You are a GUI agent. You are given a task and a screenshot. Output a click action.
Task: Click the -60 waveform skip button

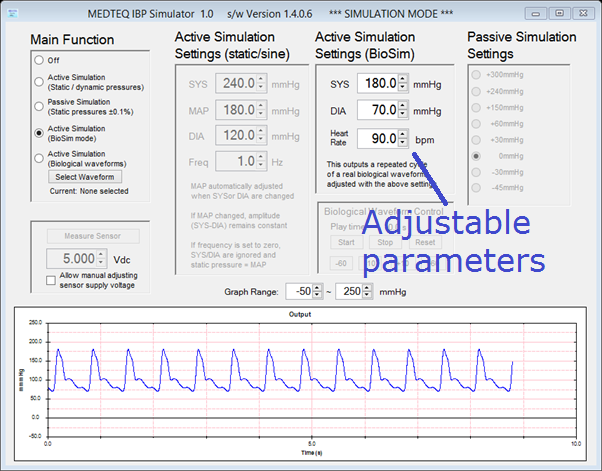[341, 263]
